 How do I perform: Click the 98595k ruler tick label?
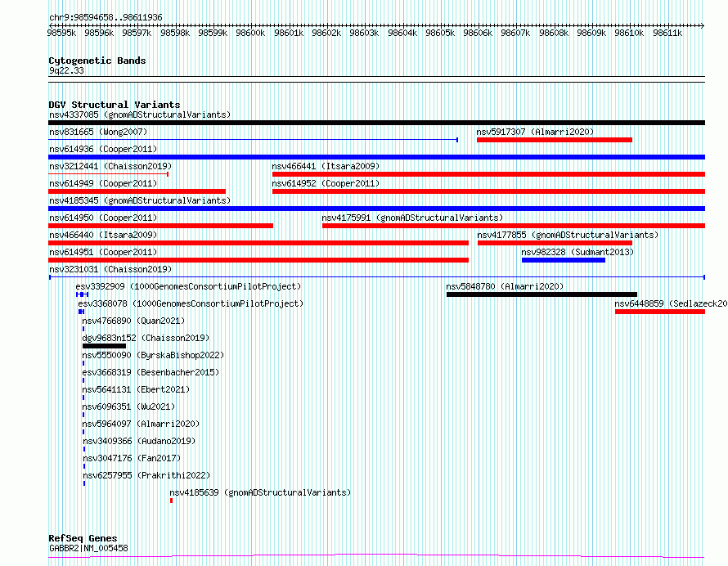coord(61,34)
